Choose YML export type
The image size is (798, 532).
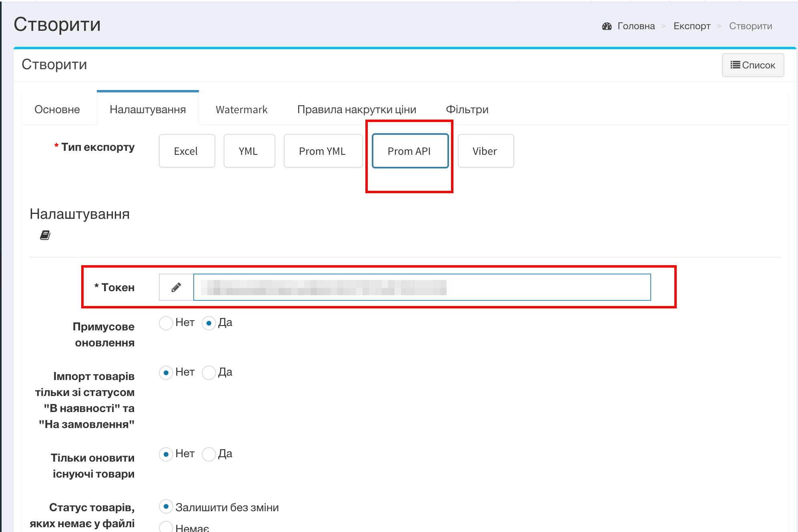tap(249, 151)
